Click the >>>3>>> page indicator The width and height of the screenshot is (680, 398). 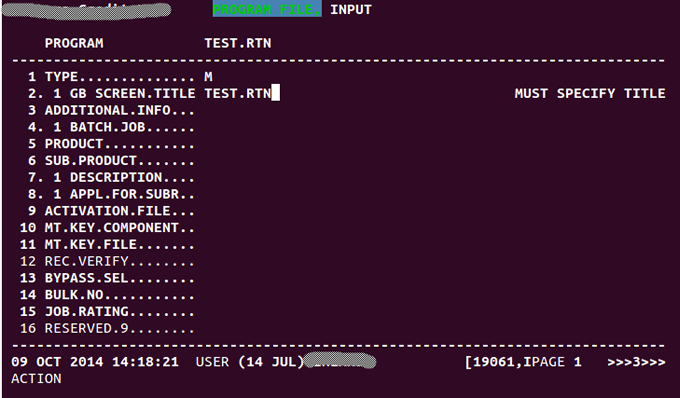tap(636, 362)
